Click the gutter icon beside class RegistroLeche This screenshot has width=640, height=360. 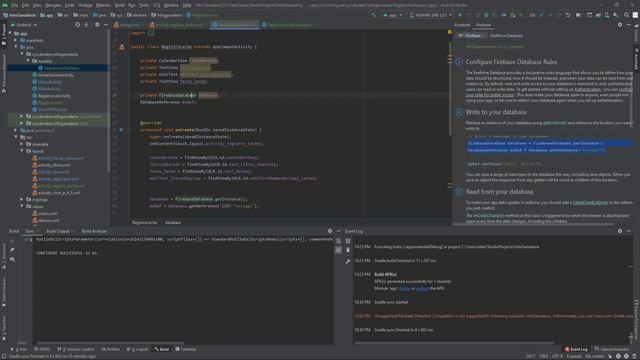click(x=122, y=47)
